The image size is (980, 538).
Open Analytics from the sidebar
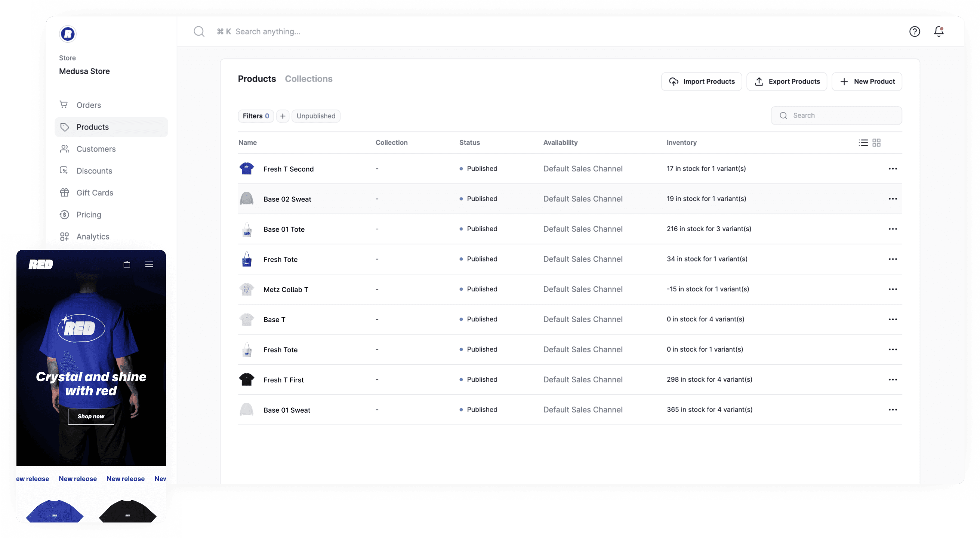click(64, 236)
